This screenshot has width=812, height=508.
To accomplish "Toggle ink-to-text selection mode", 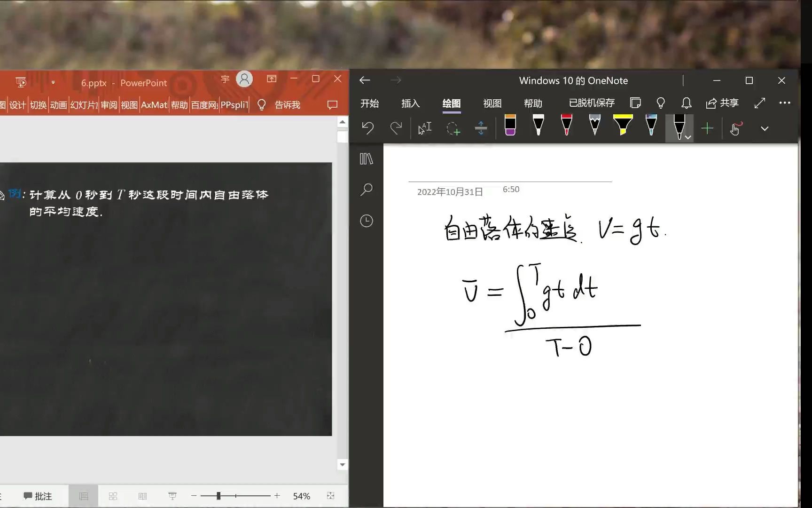I will click(424, 127).
